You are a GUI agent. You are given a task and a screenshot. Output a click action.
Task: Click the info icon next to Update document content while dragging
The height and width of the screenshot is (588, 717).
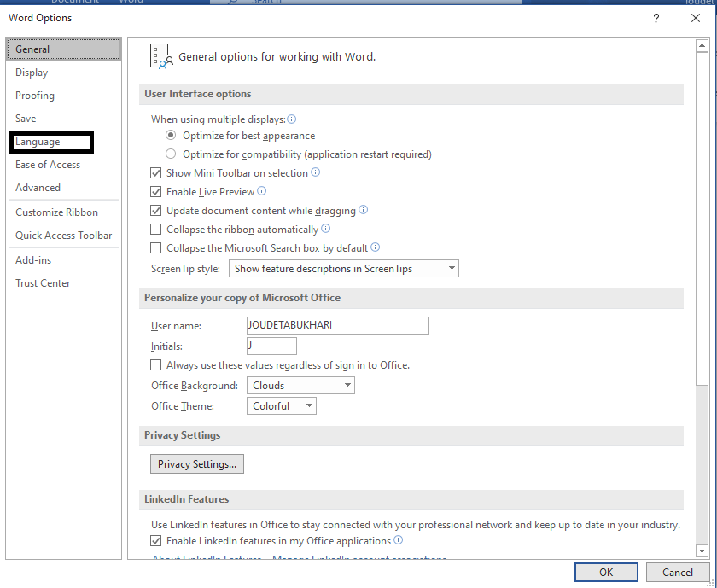364,210
